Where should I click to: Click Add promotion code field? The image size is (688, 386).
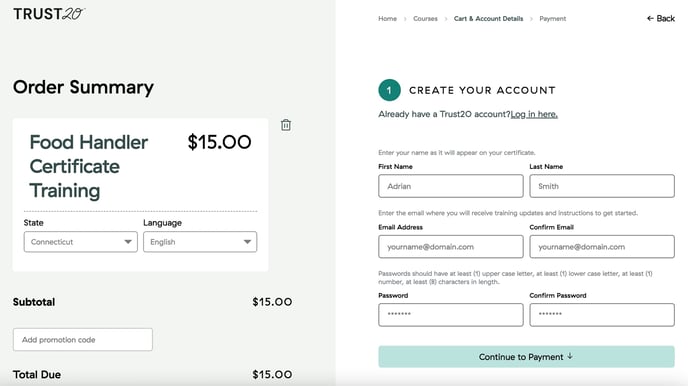pos(83,340)
